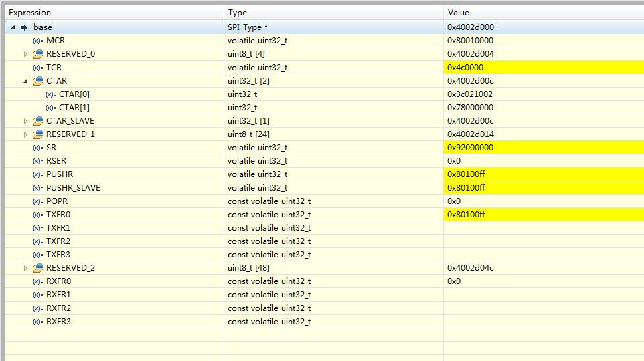Click the TXFR0 variable icon

37,215
